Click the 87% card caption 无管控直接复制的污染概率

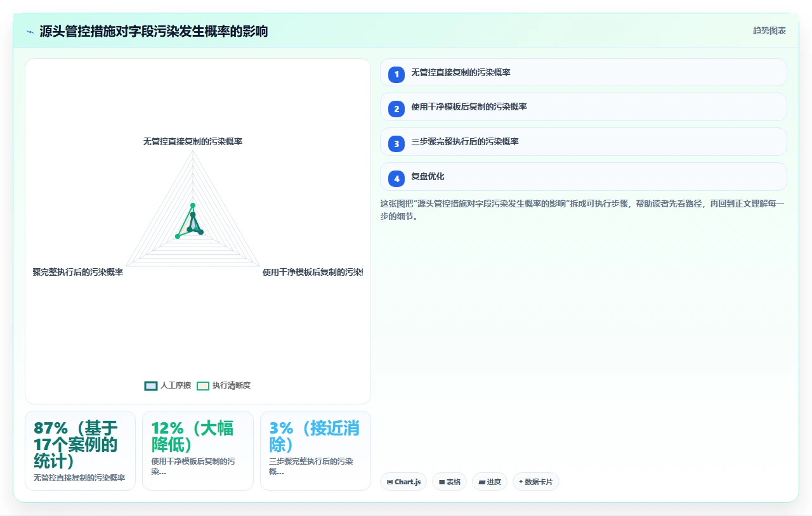79,477
